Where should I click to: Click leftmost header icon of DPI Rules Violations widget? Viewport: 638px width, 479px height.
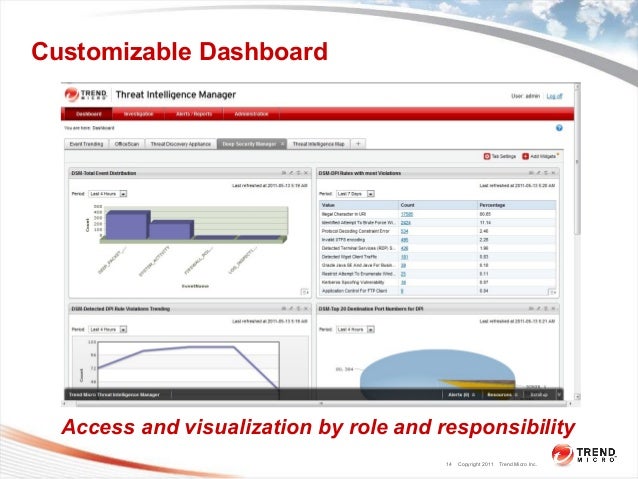coord(531,173)
